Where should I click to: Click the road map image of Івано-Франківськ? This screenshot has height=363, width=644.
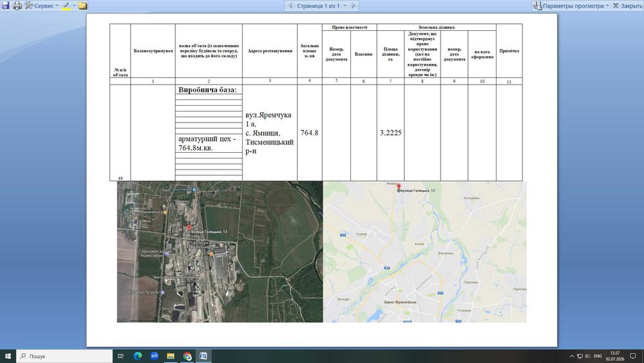424,251
